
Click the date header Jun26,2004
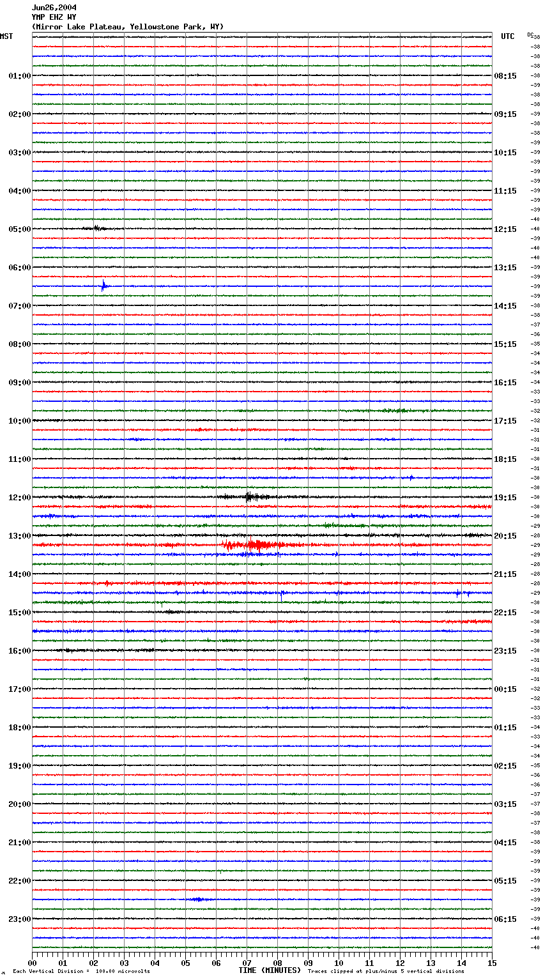tap(54, 8)
